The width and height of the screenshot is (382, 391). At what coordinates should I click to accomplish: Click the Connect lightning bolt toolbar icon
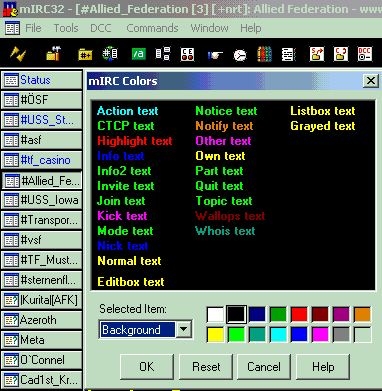(x=18, y=54)
